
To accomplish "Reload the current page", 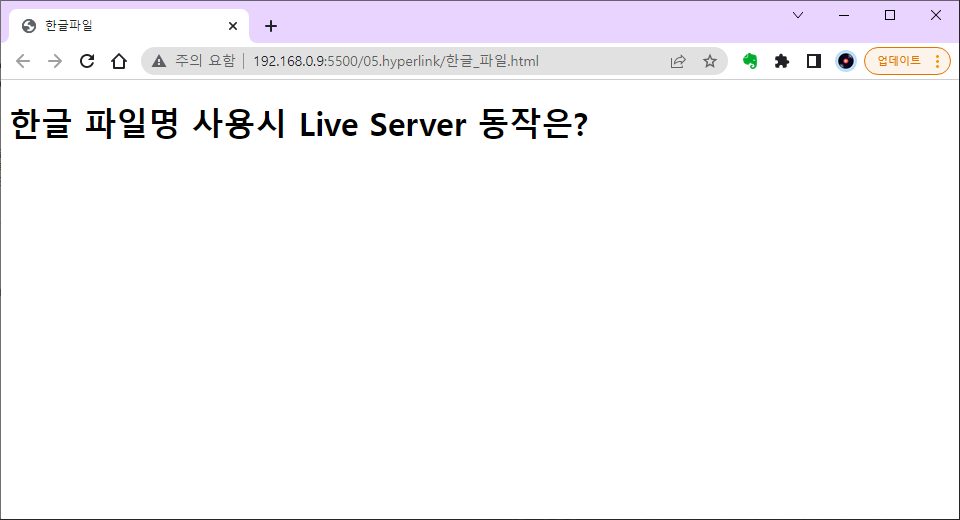I will [87, 61].
